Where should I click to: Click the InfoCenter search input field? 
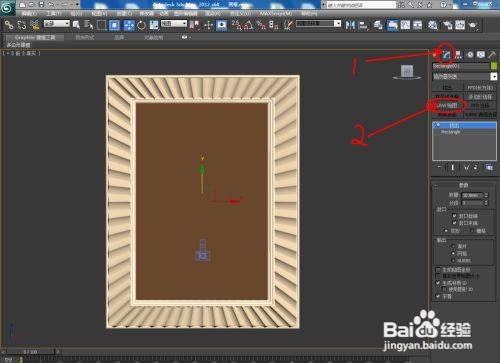[361, 5]
